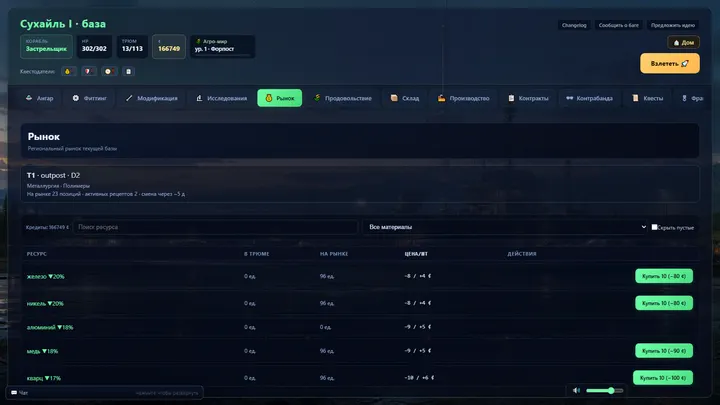
Task: Click the Цена/шт column header
Action: [416, 254]
